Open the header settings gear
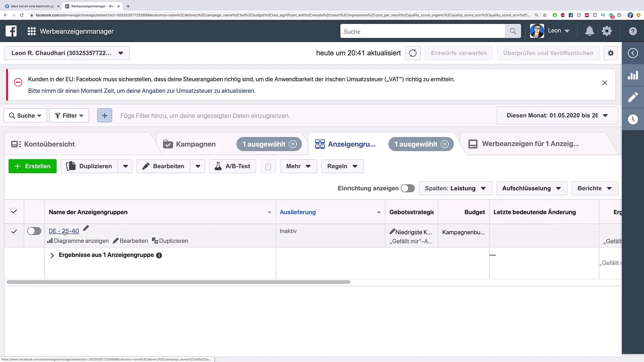 [x=607, y=31]
